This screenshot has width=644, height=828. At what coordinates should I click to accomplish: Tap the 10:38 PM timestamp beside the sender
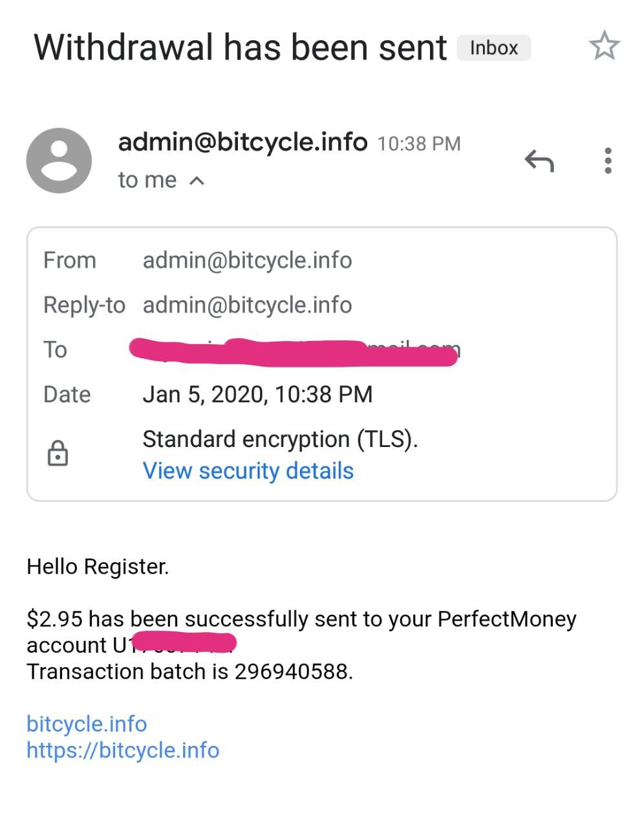[418, 143]
